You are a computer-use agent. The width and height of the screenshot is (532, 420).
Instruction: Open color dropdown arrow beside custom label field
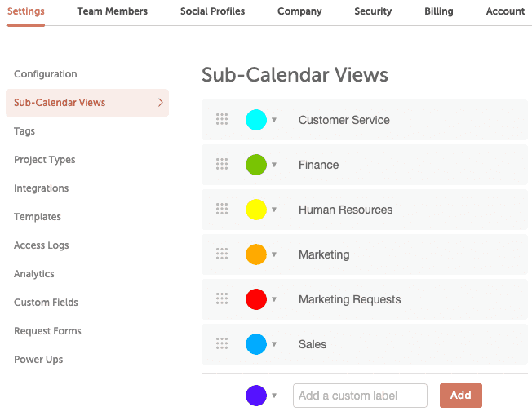(x=274, y=396)
